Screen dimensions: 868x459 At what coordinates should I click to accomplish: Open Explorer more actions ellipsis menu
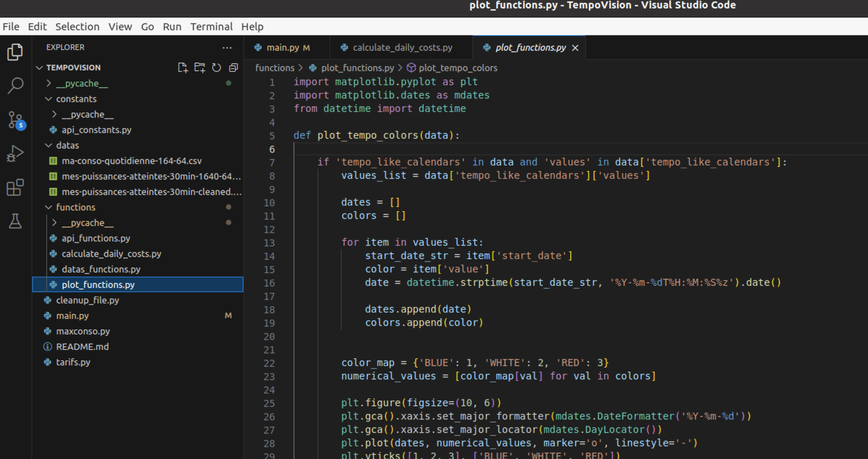[x=227, y=48]
